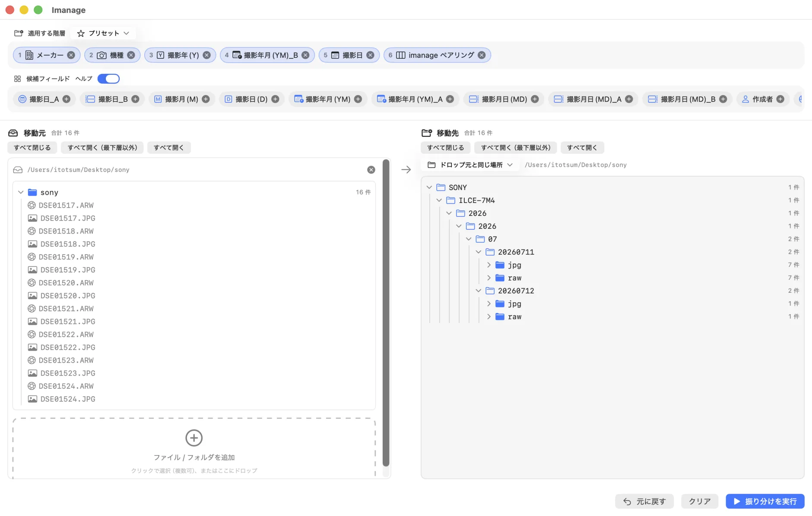Add 撮影日_A candidate field with plus

[67, 99]
